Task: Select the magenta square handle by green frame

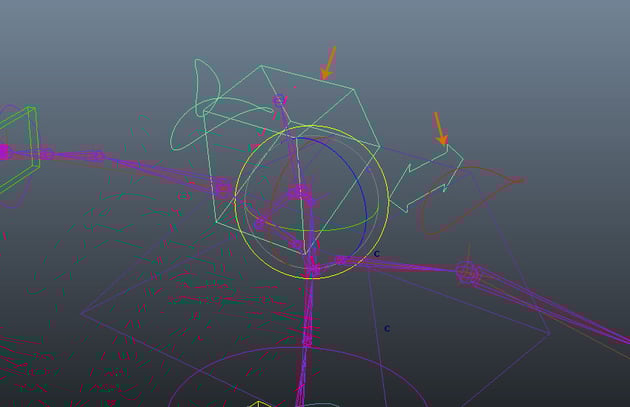Action: (4, 152)
